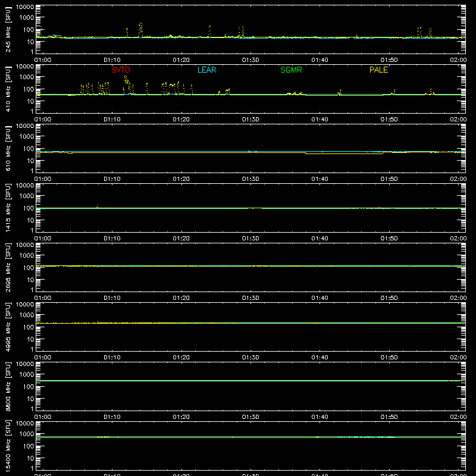Click the 01:10 time label below the 4995 MHz plot
This screenshot has height=476, width=476.
(x=112, y=358)
